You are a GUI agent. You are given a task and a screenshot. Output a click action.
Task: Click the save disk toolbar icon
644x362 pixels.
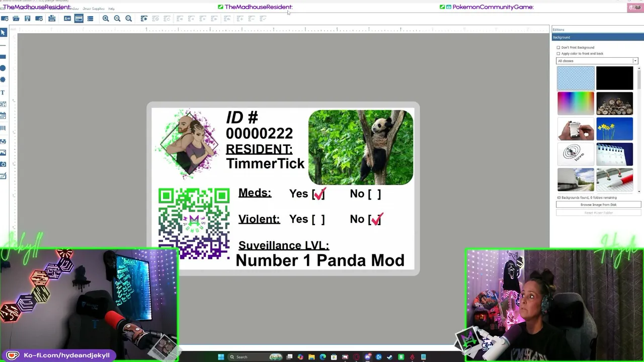pyautogui.click(x=28, y=19)
